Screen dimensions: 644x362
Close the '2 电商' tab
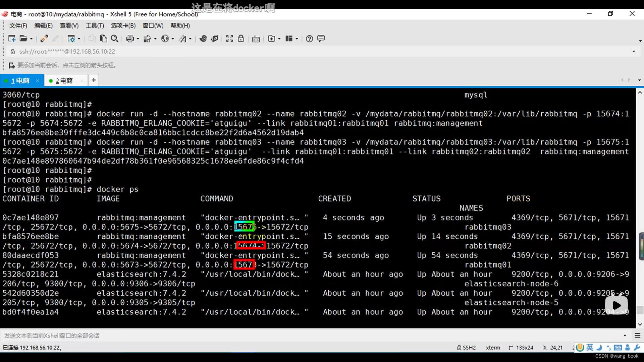pos(82,81)
